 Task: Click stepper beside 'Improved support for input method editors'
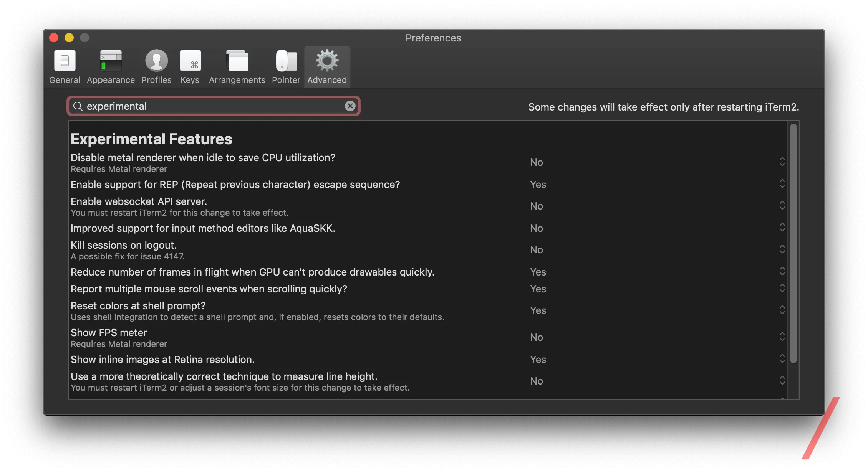[x=782, y=228]
